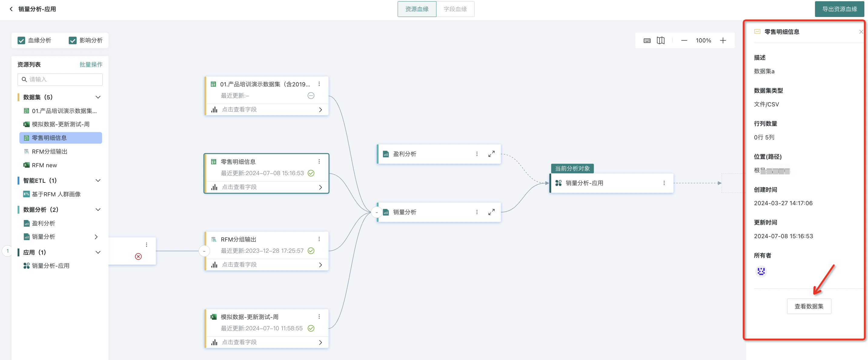The image size is (868, 360).
Task: Open more options on 零售明细信息 card
Action: tap(319, 162)
